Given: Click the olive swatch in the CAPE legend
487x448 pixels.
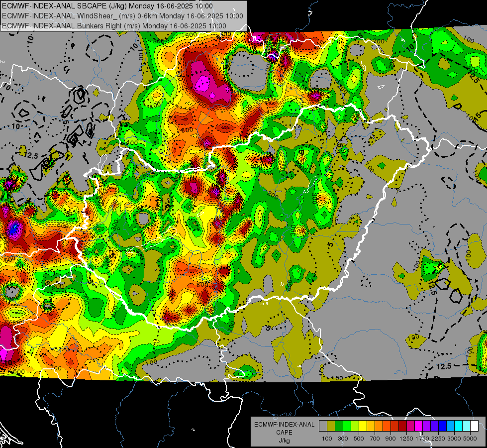Looking at the screenshot, I should 331,426.
